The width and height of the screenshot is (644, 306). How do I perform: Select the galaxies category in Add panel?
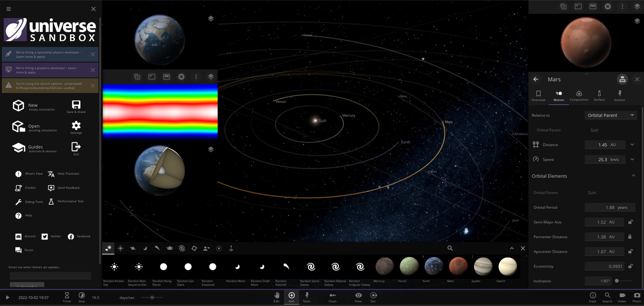(182, 248)
